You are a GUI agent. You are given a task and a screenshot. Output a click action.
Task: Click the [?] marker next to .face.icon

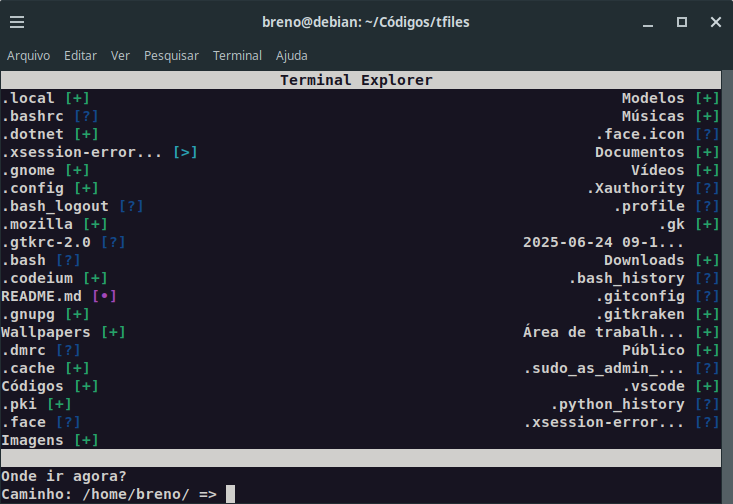pyautogui.click(x=707, y=134)
